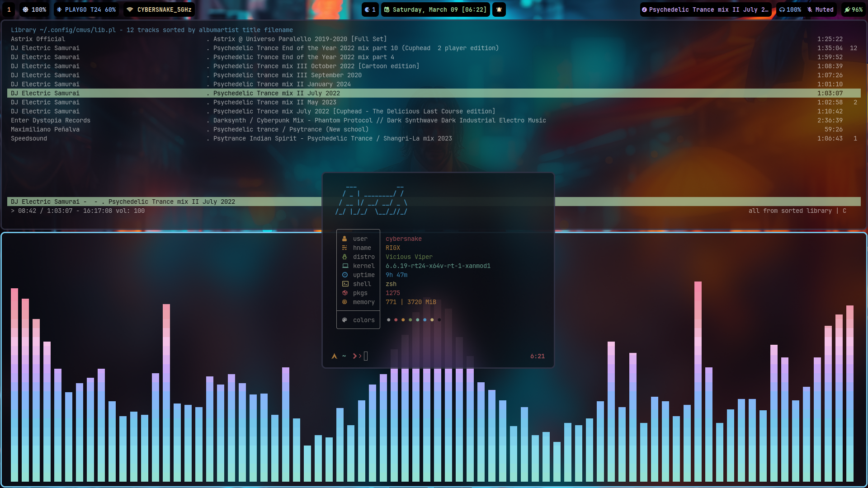Viewport: 868px width, 488px height.
Task: Click the headphone volume 100% indicator
Action: [x=790, y=9]
